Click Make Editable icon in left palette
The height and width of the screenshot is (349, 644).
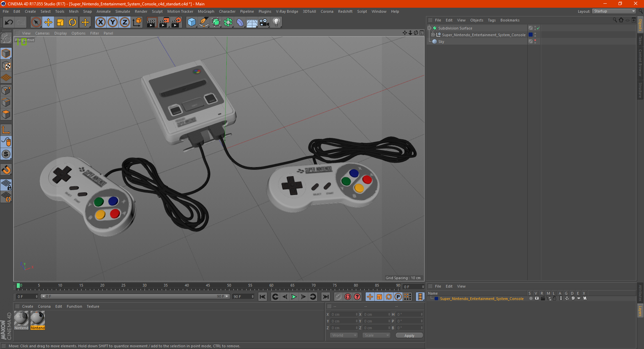pyautogui.click(x=6, y=38)
